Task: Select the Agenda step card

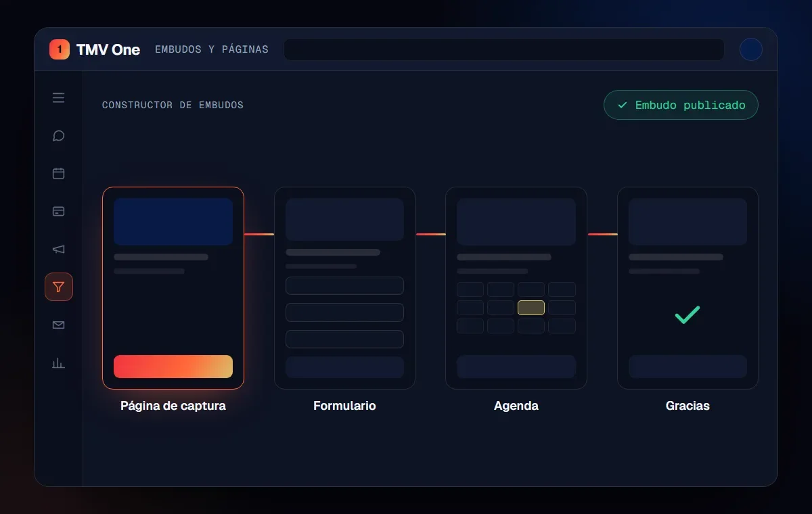Action: point(516,288)
